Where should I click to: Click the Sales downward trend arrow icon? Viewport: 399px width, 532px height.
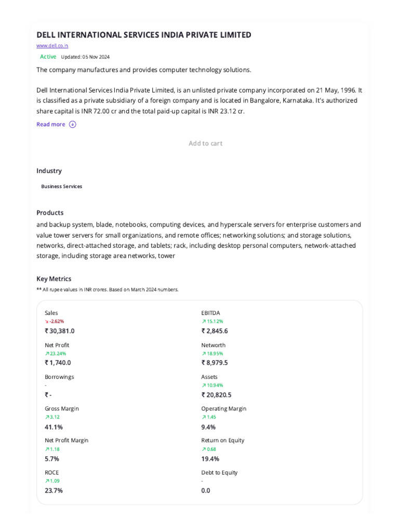(x=47, y=322)
